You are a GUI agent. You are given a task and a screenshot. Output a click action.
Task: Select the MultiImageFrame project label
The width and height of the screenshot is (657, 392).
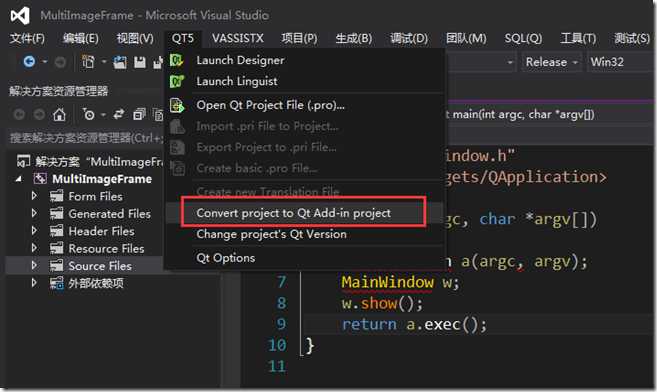tap(102, 179)
